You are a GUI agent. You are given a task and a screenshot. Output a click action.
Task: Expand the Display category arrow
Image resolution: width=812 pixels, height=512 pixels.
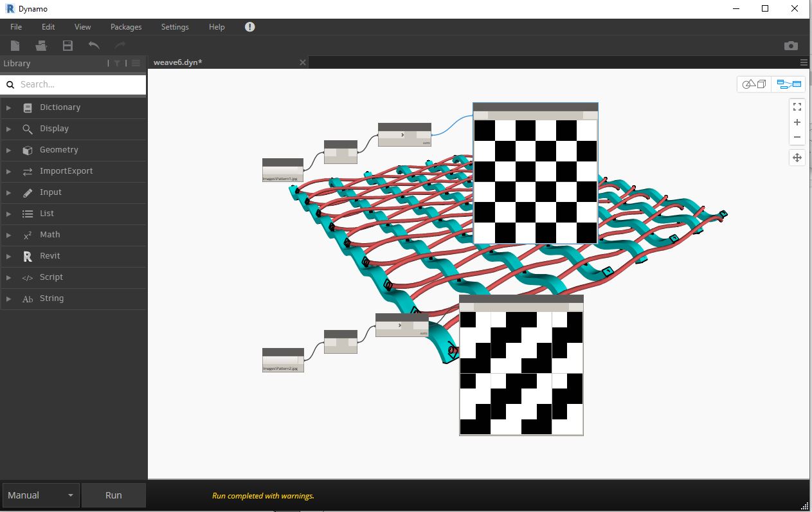tap(8, 129)
